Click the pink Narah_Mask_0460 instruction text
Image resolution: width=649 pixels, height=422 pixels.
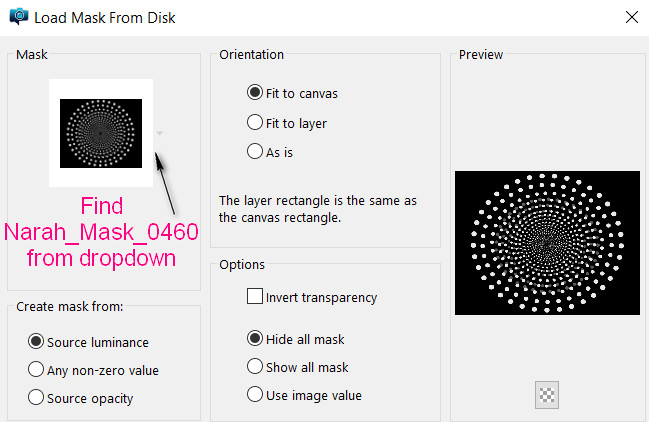point(101,232)
